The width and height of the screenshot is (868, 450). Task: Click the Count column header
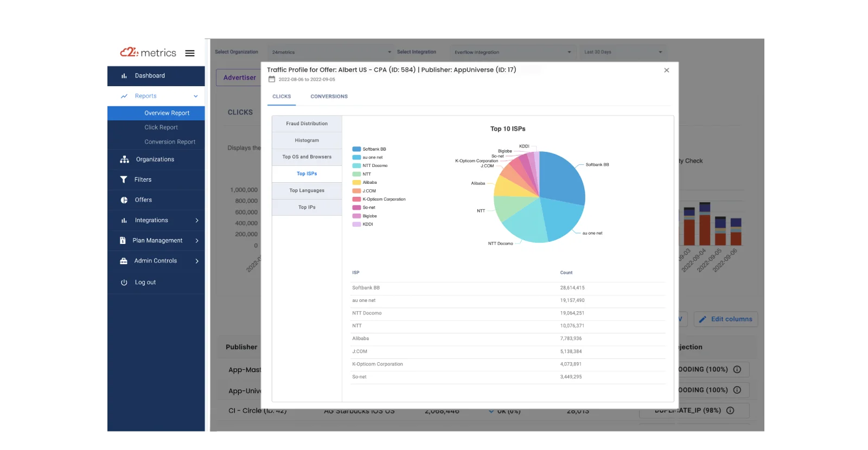coord(566,273)
